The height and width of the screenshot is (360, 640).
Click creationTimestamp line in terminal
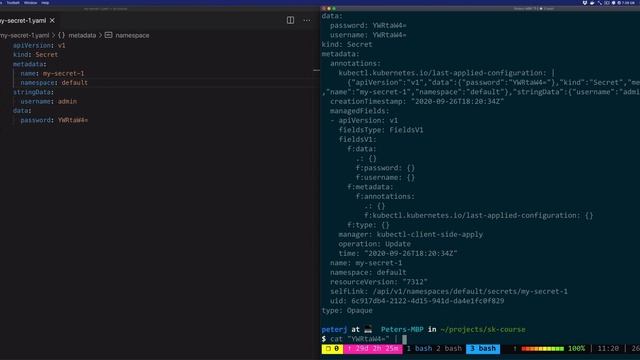coord(417,102)
